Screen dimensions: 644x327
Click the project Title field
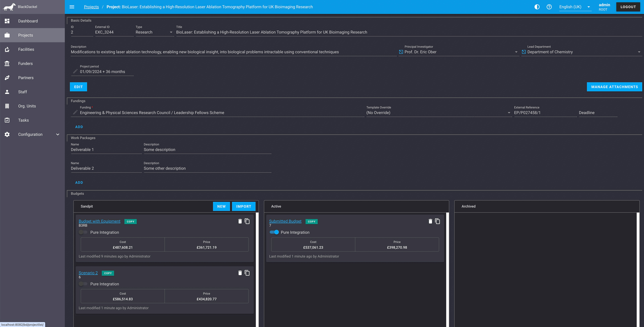tap(409, 32)
